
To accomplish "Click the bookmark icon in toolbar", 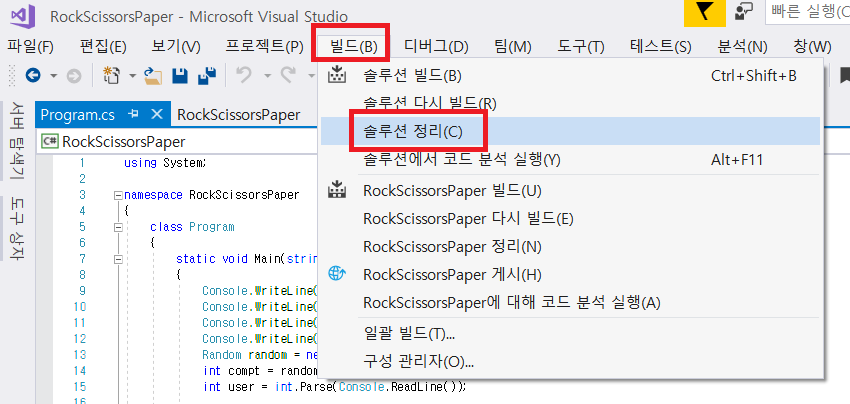I will tap(845, 75).
